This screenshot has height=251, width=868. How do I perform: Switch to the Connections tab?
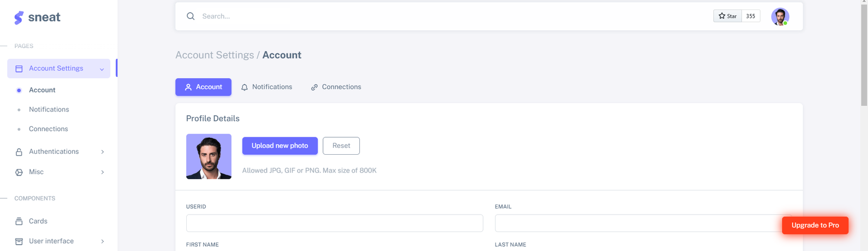point(336,87)
